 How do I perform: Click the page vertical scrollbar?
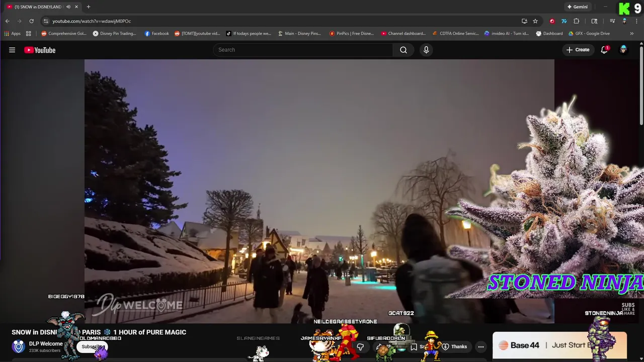click(x=641, y=85)
